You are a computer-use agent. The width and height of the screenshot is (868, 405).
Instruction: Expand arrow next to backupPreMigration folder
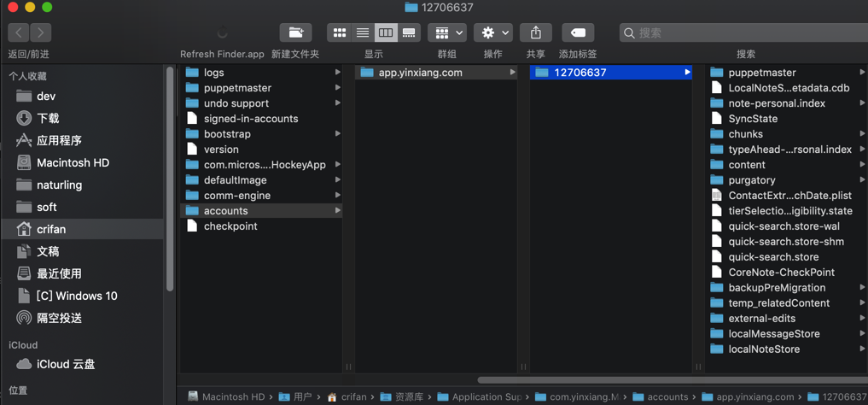(x=863, y=288)
